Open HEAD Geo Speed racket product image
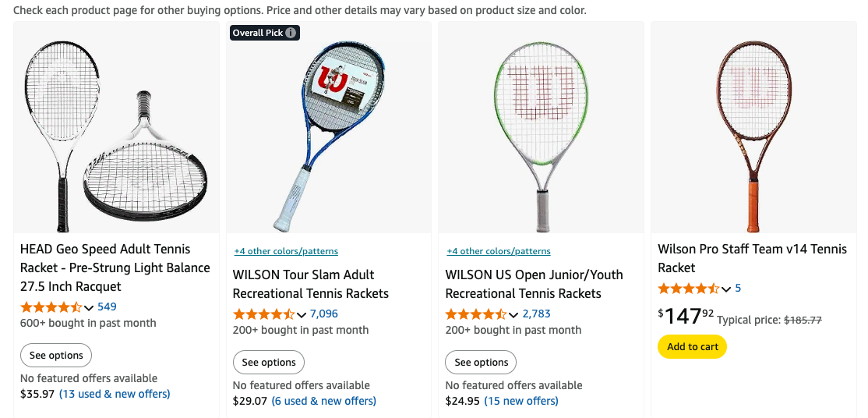 pos(117,129)
